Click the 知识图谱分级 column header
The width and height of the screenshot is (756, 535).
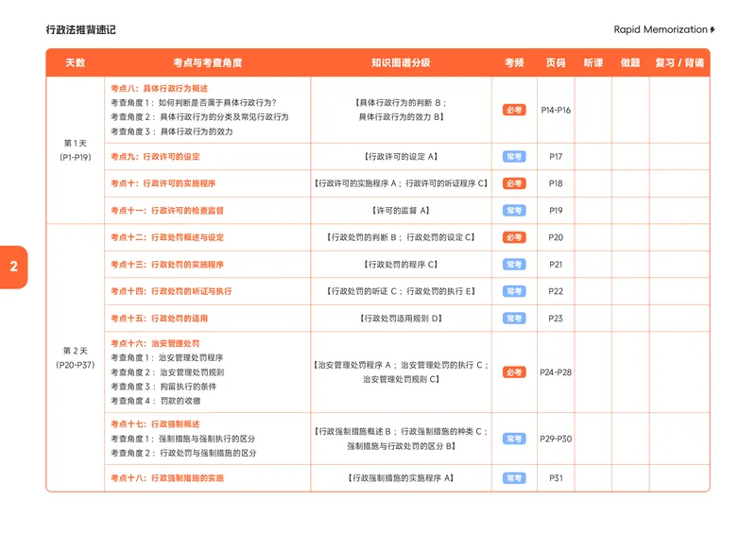(x=401, y=62)
